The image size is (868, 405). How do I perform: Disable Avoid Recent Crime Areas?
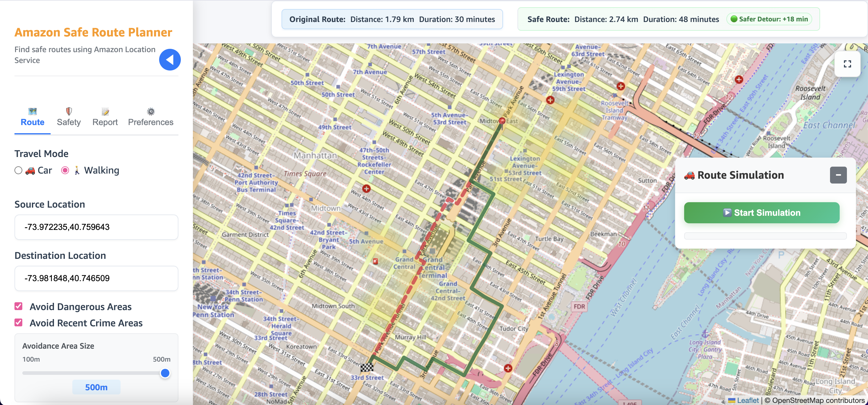pyautogui.click(x=18, y=322)
